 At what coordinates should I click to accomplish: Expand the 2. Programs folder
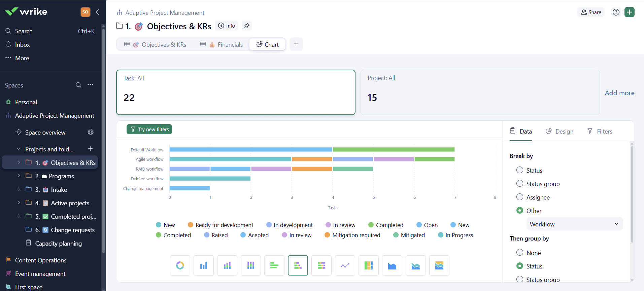pyautogui.click(x=19, y=176)
